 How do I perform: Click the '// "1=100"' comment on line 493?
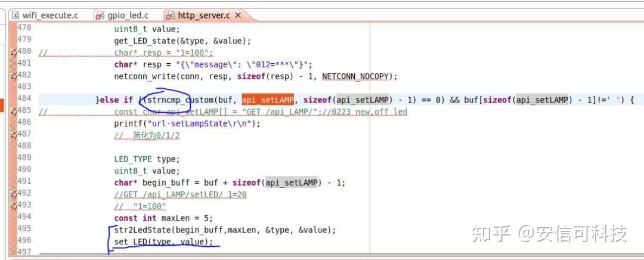pos(140,206)
